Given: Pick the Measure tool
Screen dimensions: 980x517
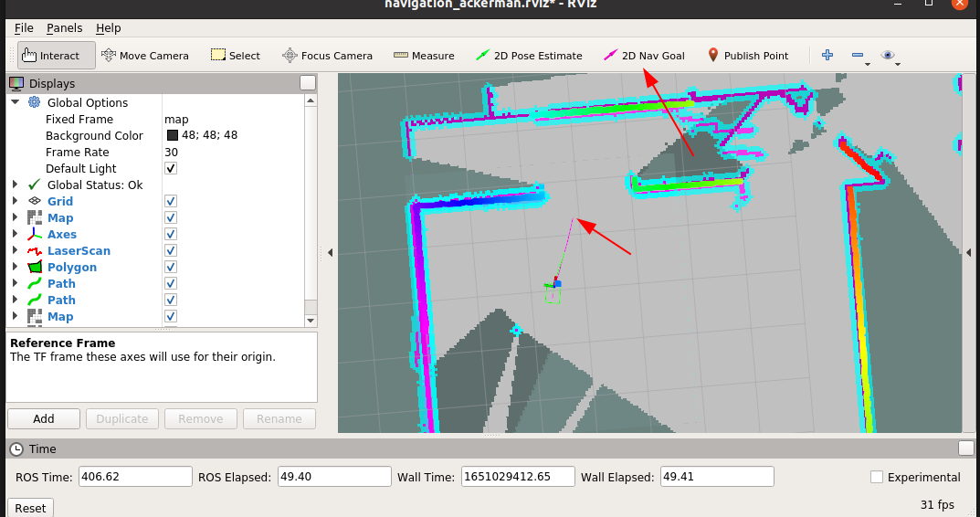Looking at the screenshot, I should (x=424, y=56).
